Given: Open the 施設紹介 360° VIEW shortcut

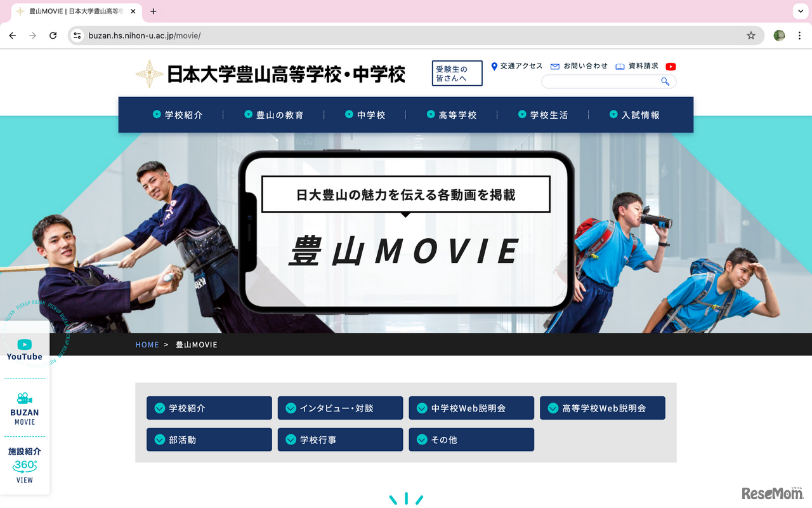Looking at the screenshot, I should click(x=25, y=465).
